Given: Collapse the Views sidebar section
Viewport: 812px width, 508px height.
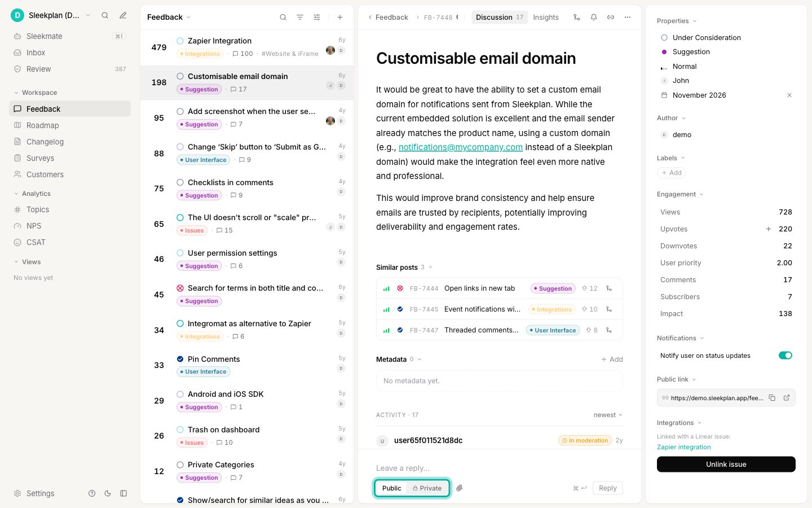Looking at the screenshot, I should (x=27, y=262).
